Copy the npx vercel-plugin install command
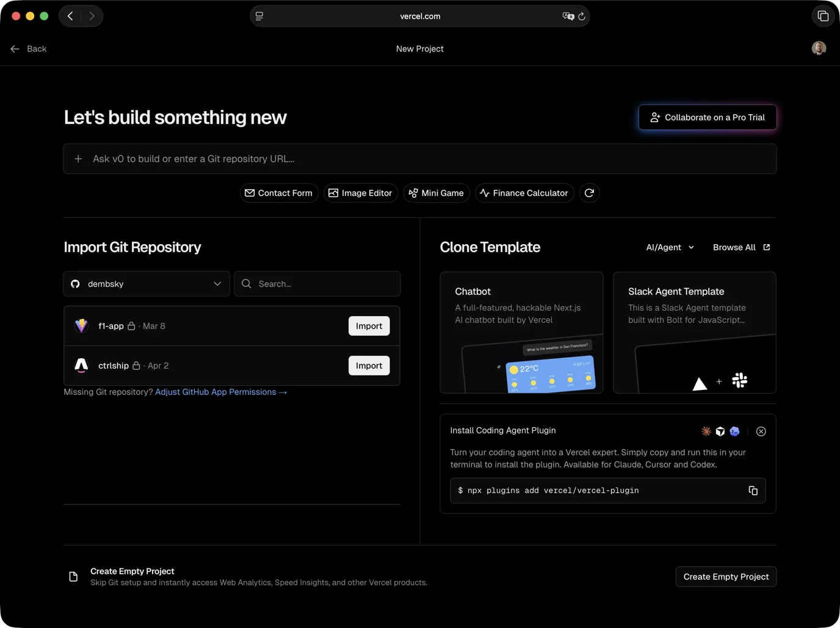Image resolution: width=840 pixels, height=628 pixels. click(753, 490)
